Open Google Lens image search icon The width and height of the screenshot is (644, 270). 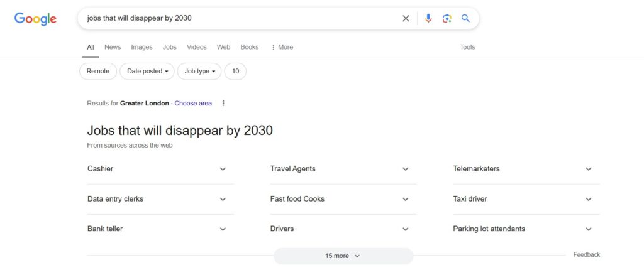[x=447, y=18]
